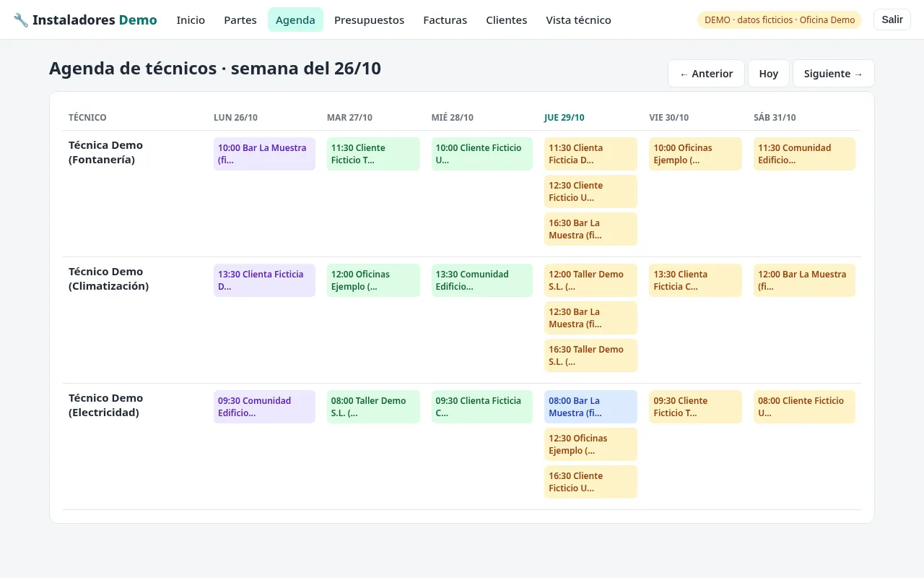Open Tuesday 11:30 Cliente Ficticio T appointment

point(373,154)
